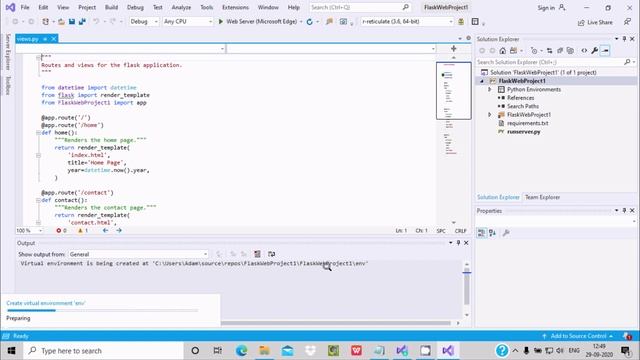Image resolution: width=640 pixels, height=360 pixels.
Task: Select requirements.txt in Solution Explorer
Action: 527,123
